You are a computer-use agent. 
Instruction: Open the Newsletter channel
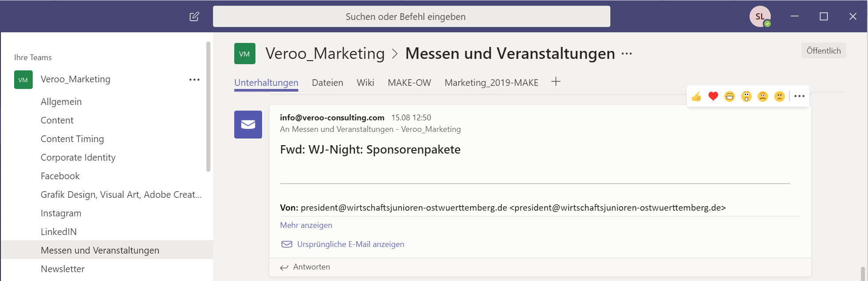[x=62, y=269]
